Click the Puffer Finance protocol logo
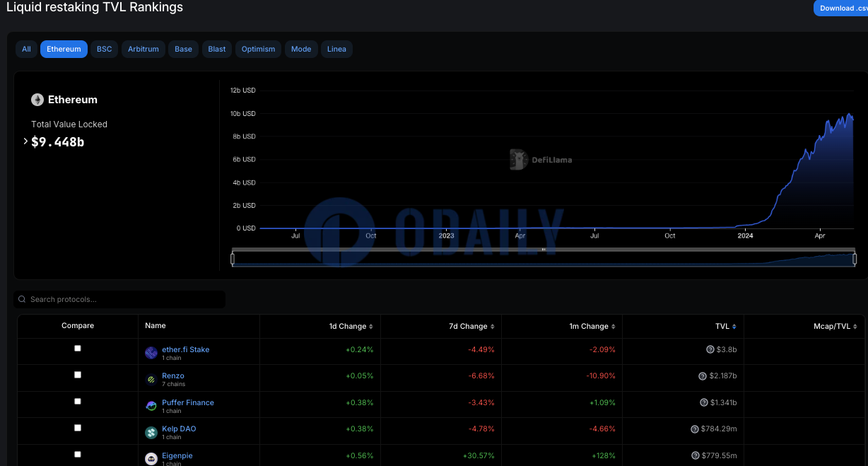The height and width of the screenshot is (466, 868). click(x=151, y=406)
